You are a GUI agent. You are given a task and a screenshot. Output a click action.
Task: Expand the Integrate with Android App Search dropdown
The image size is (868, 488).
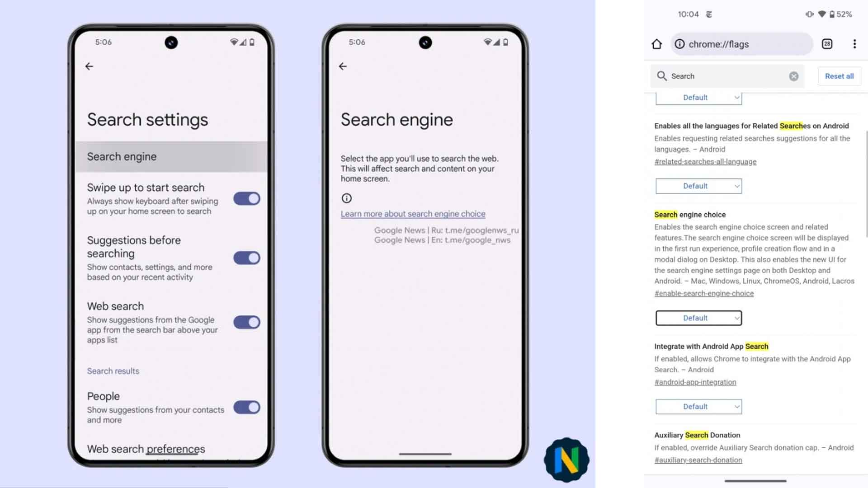698,406
